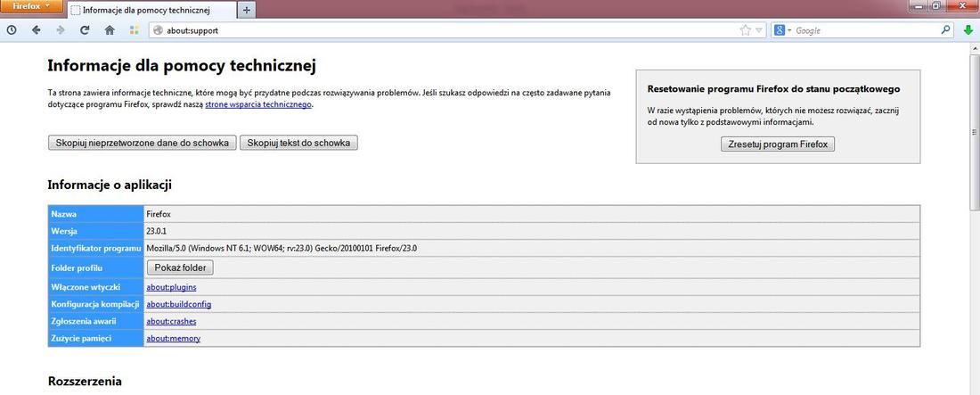Open the green downloads arrow
The height and width of the screenshot is (395, 980).
click(x=968, y=30)
